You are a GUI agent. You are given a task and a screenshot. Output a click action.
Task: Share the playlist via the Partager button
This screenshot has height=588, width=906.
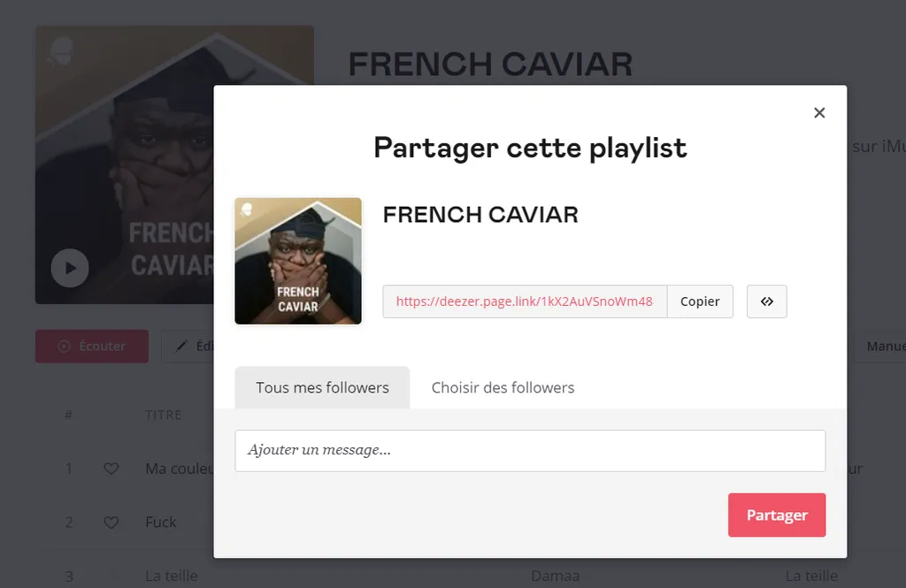click(x=776, y=515)
